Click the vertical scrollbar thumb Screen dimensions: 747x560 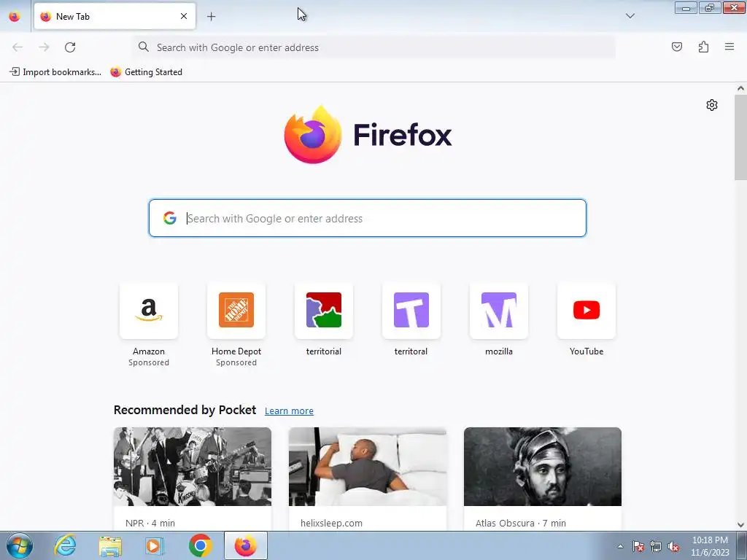740,137
